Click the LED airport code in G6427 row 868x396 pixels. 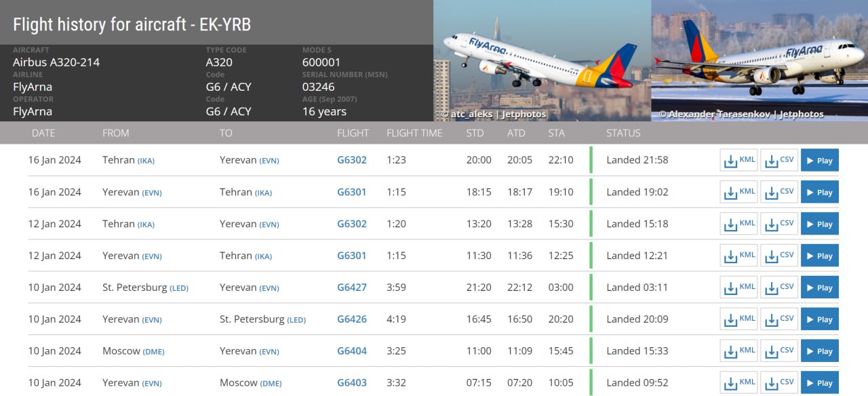pyautogui.click(x=179, y=288)
